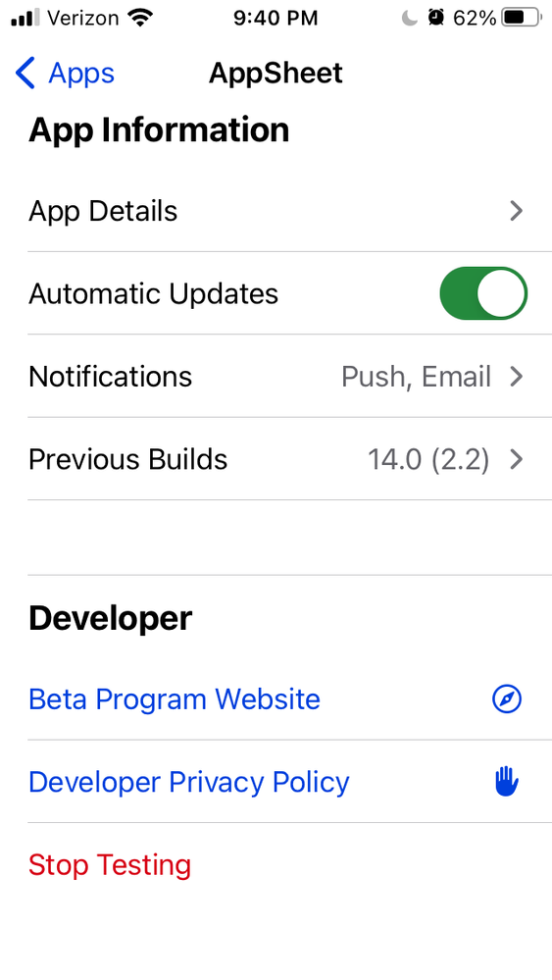
Task: Tap the hand icon for Developer Privacy Policy
Action: coord(507,782)
